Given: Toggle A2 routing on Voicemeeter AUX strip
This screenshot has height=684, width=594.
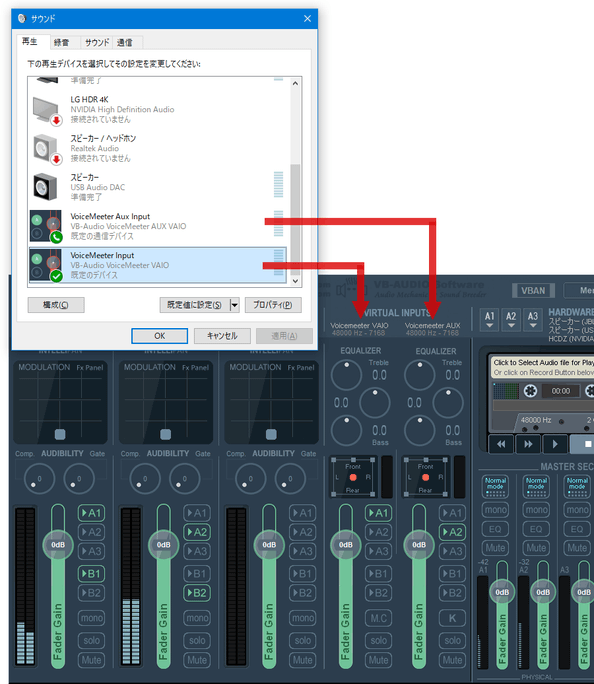Looking at the screenshot, I should [x=452, y=532].
